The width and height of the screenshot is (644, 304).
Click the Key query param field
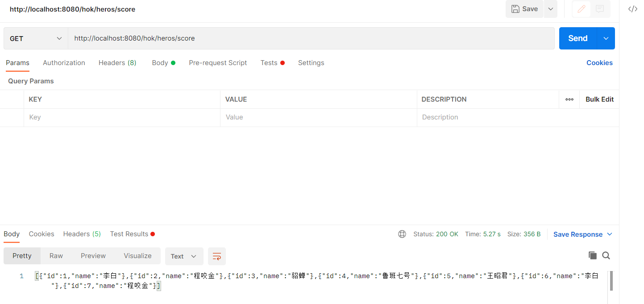pos(121,117)
